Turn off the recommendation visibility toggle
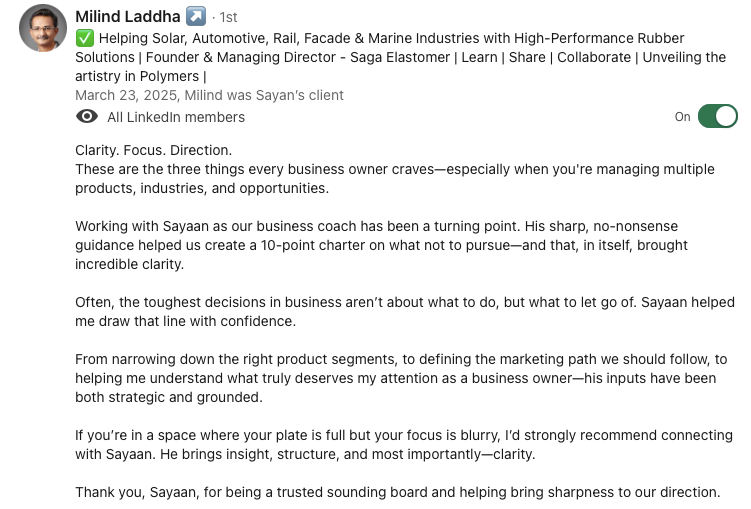The image size is (751, 509). point(717,116)
